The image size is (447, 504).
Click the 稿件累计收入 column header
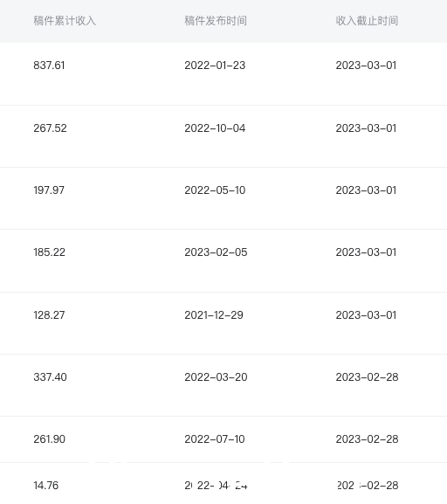pyautogui.click(x=65, y=21)
